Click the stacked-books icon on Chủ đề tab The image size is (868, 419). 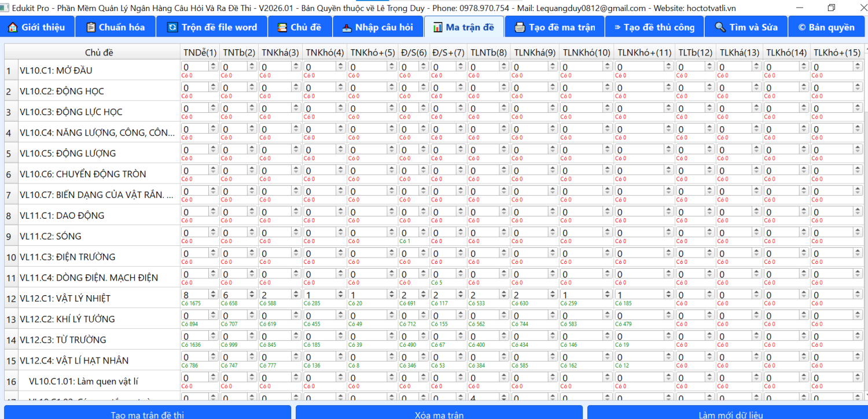click(x=282, y=27)
